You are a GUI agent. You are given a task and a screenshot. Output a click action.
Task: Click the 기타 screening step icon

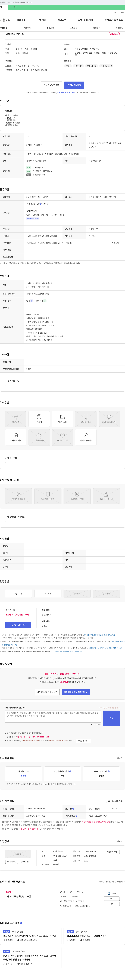pos(106,594)
